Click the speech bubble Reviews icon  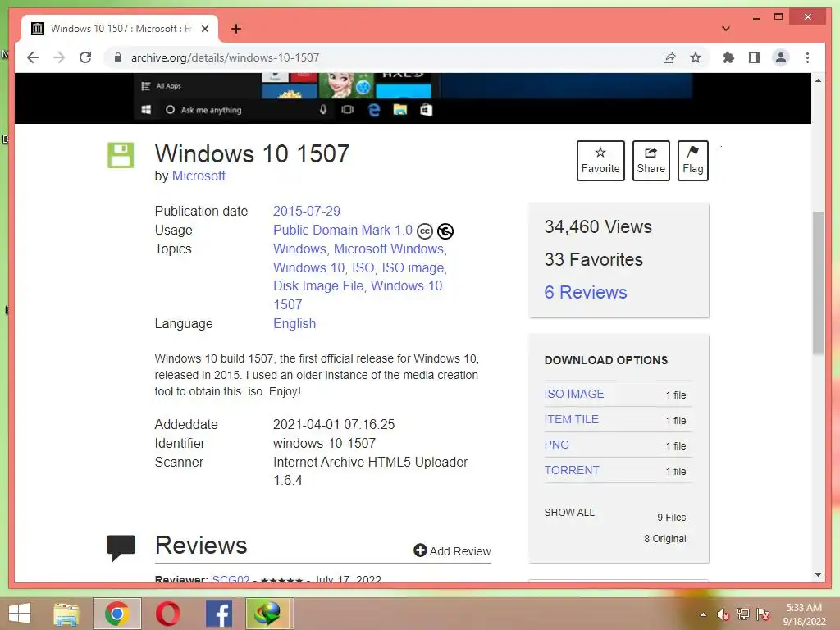tap(121, 547)
